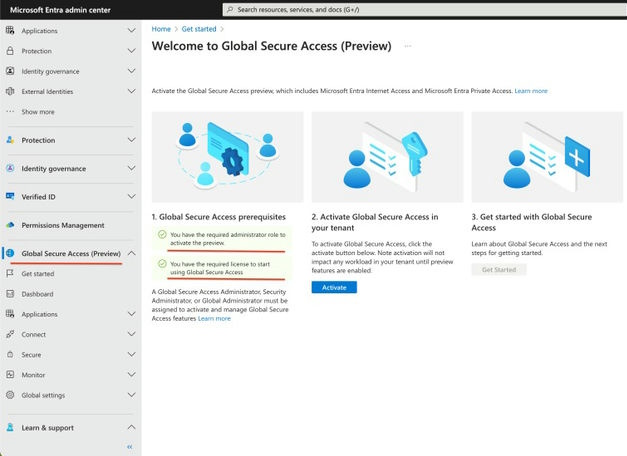Click the key illustration for tenant activation
627x456 pixels.
point(387,157)
